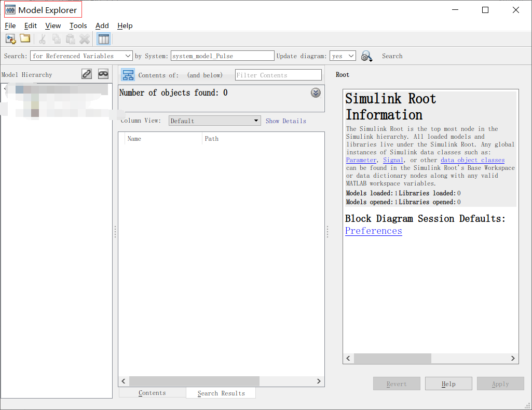Open the File menu

coord(10,25)
